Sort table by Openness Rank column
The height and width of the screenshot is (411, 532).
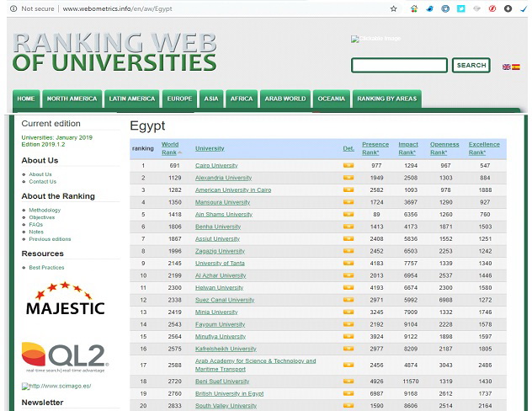point(444,149)
